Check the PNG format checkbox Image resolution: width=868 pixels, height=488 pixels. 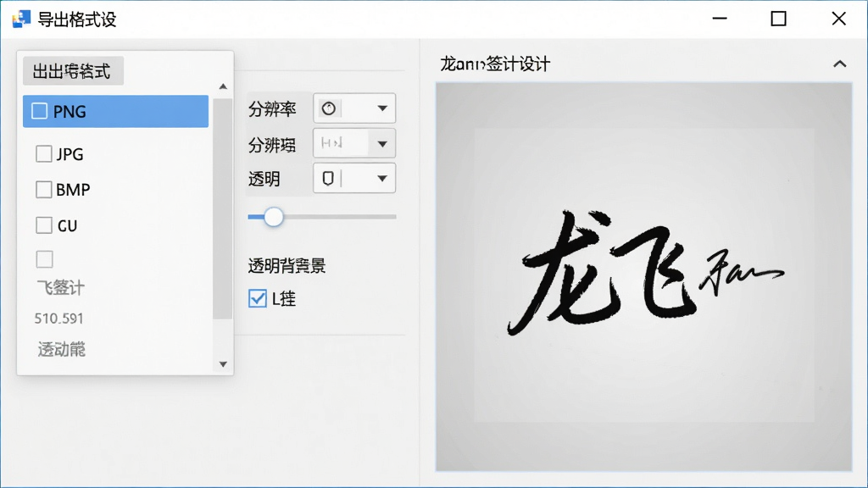(39, 111)
